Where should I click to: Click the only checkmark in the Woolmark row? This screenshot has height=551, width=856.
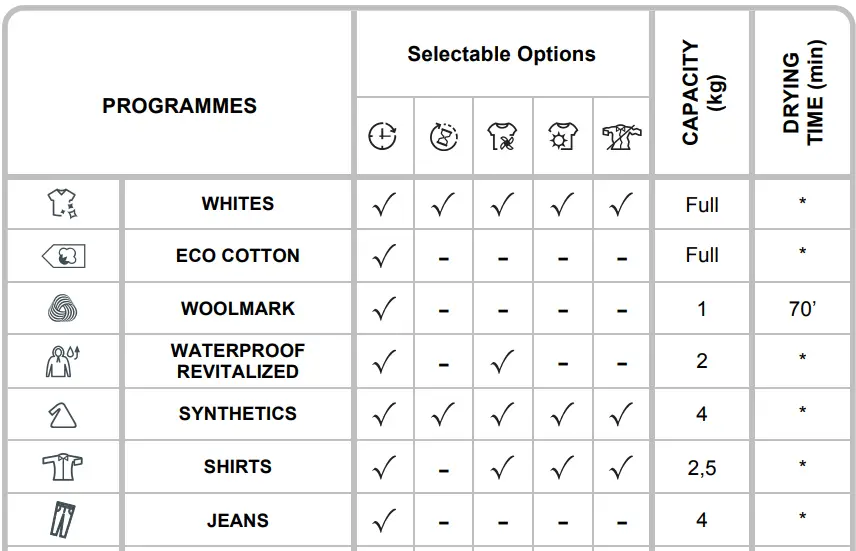(383, 310)
